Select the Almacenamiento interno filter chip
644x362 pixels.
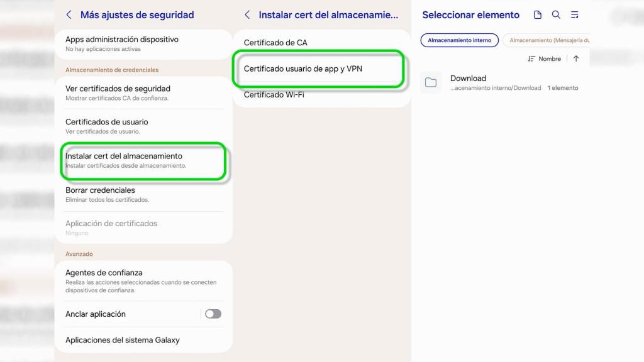(x=460, y=40)
